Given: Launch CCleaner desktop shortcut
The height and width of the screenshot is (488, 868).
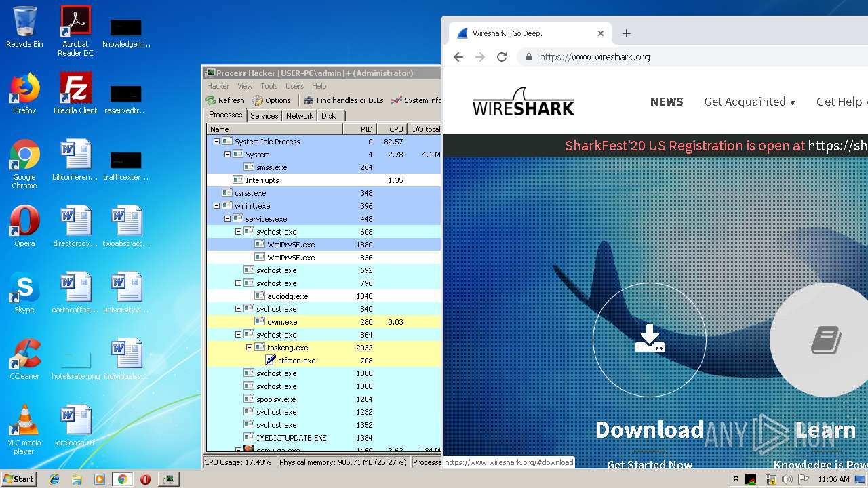Looking at the screenshot, I should pos(24,359).
